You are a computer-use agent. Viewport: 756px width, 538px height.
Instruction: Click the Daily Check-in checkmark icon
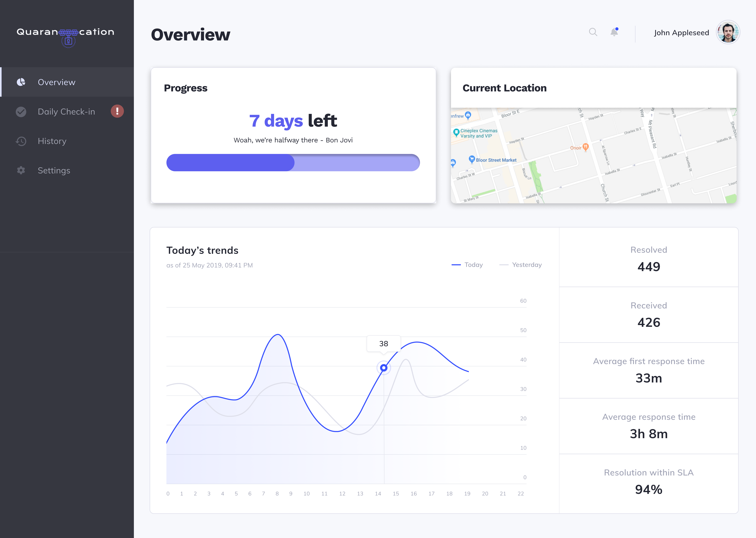21,112
